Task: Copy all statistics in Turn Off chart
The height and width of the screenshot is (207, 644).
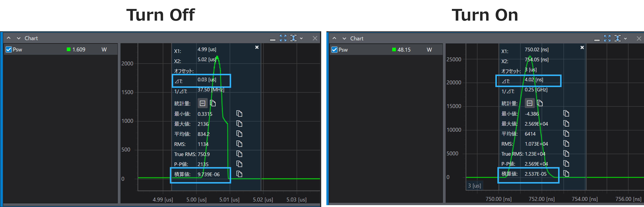Action: pos(213,103)
